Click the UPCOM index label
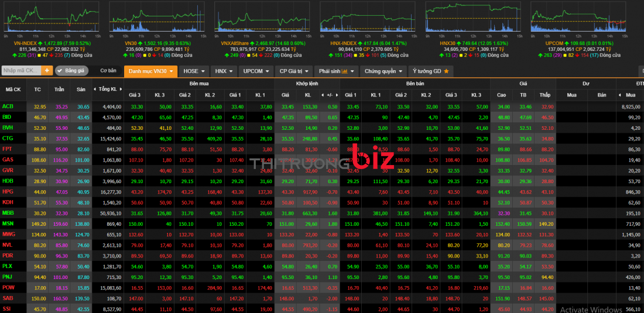Viewport: 644px width, 313px height. (x=554, y=43)
